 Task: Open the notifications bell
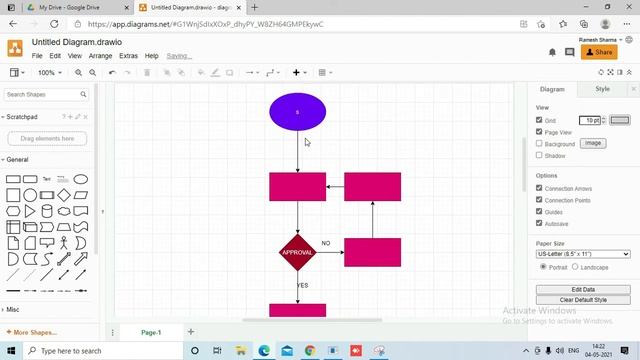[x=552, y=52]
